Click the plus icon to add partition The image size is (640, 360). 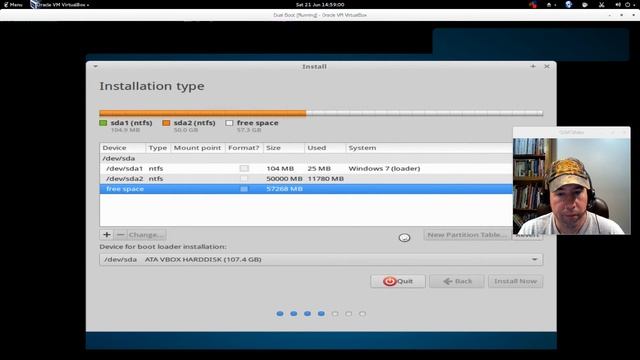click(107, 235)
